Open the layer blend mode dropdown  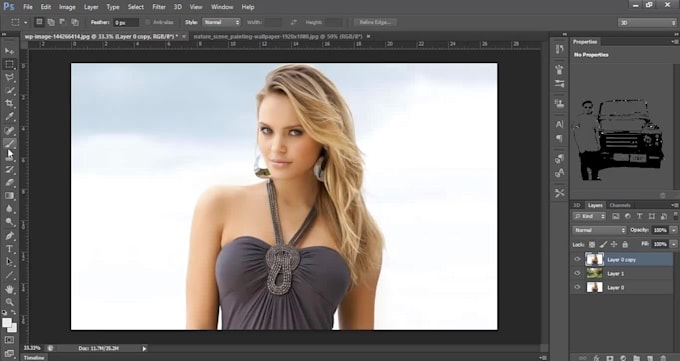(x=599, y=230)
